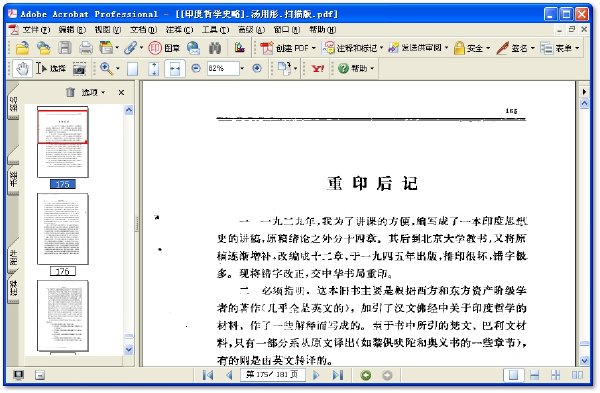
Task: Open the 文档 menu
Action: (x=143, y=29)
